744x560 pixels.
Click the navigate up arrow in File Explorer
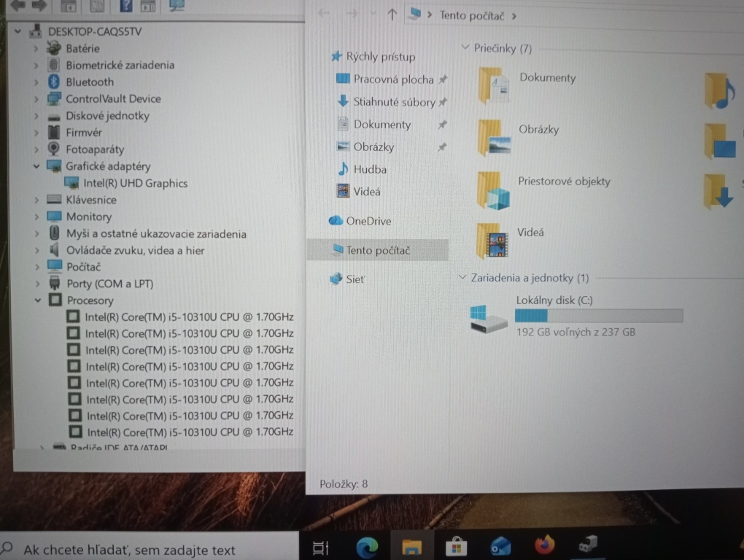(392, 15)
